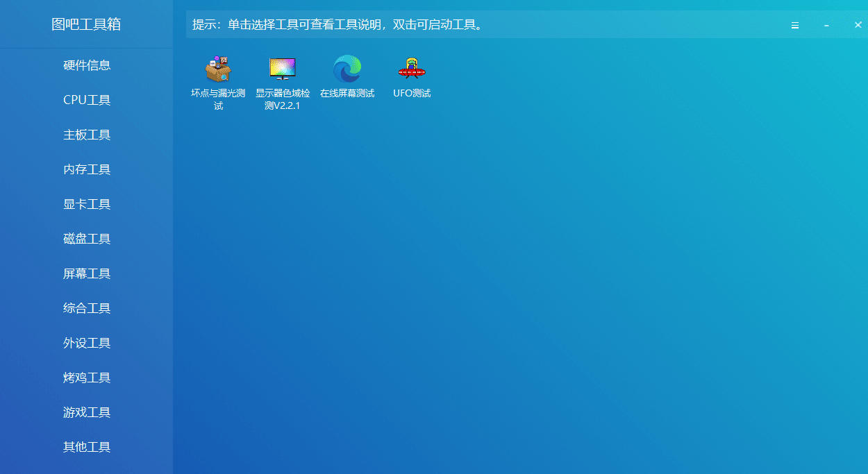Open the 烤鸡工具 sidebar item
868x474 pixels.
(x=87, y=378)
